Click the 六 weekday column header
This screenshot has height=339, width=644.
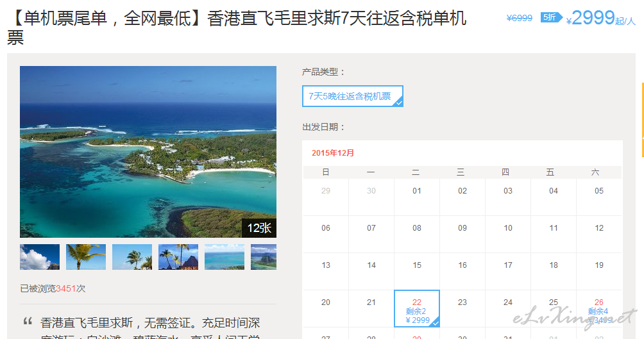point(595,172)
